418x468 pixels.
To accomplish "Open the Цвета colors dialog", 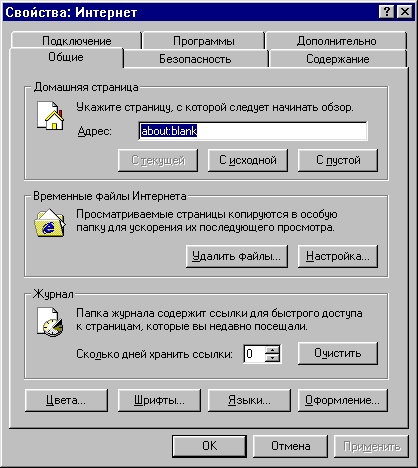I will pyautogui.click(x=66, y=400).
